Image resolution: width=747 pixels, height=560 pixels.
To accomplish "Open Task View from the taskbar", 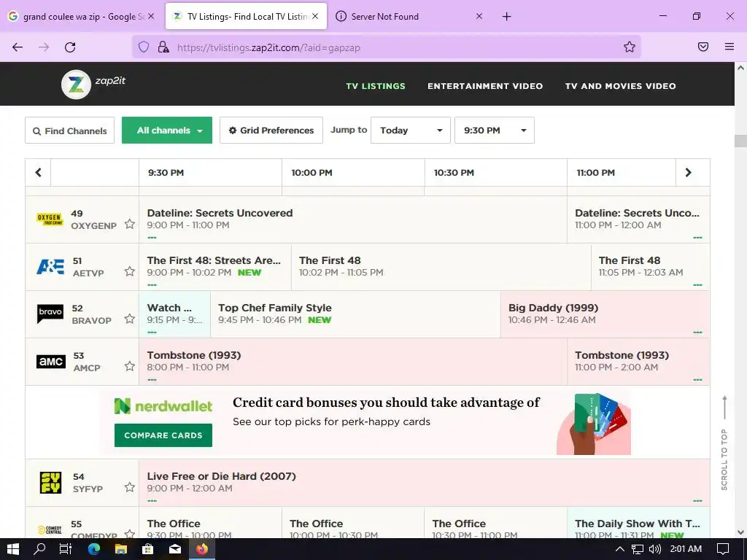I will [x=65, y=549].
